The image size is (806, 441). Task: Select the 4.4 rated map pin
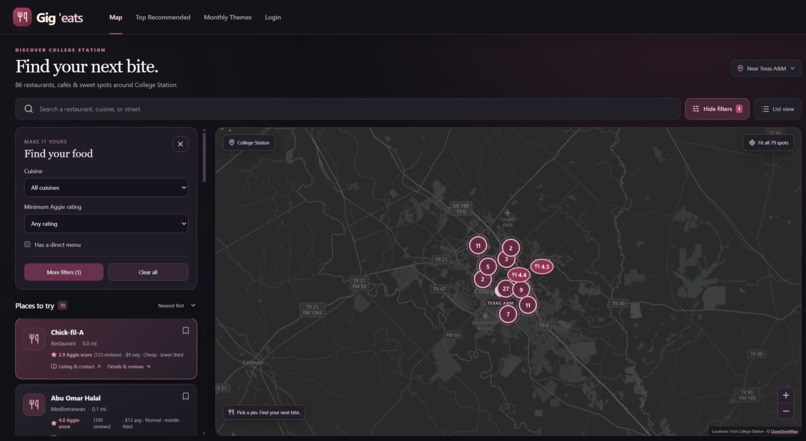[x=519, y=275]
